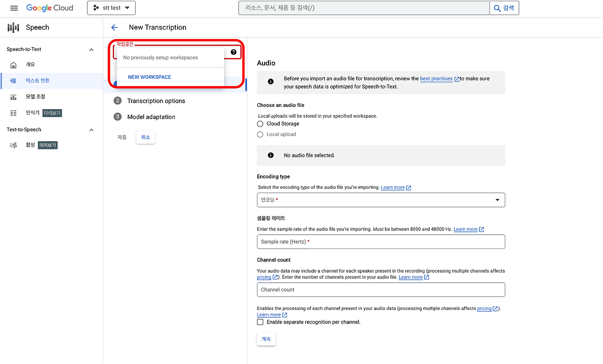Select the Cloud Storage radio option
This screenshot has height=364, width=603.
coord(260,124)
